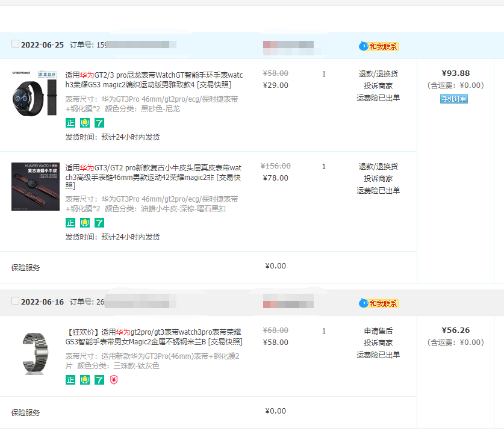Image resolution: width=504 pixels, height=434 pixels.
Task: Click the 正 genuine badge on the nylon band
Action: (x=70, y=123)
